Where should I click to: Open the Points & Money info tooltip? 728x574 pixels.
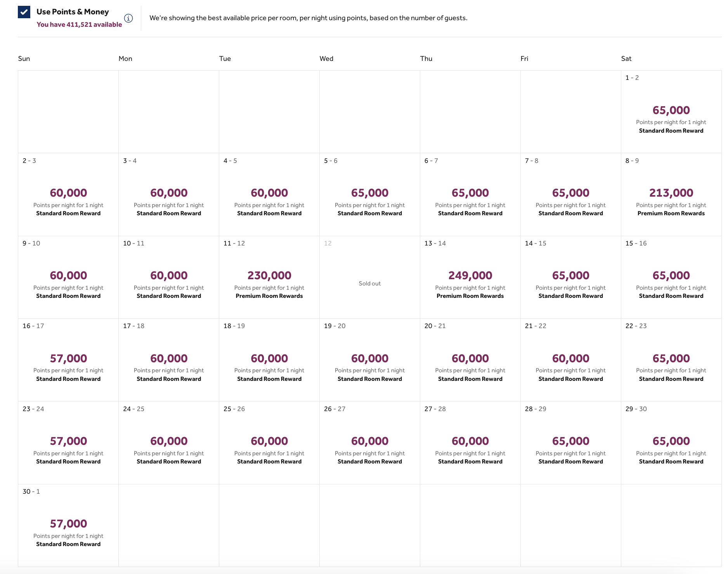click(x=128, y=18)
